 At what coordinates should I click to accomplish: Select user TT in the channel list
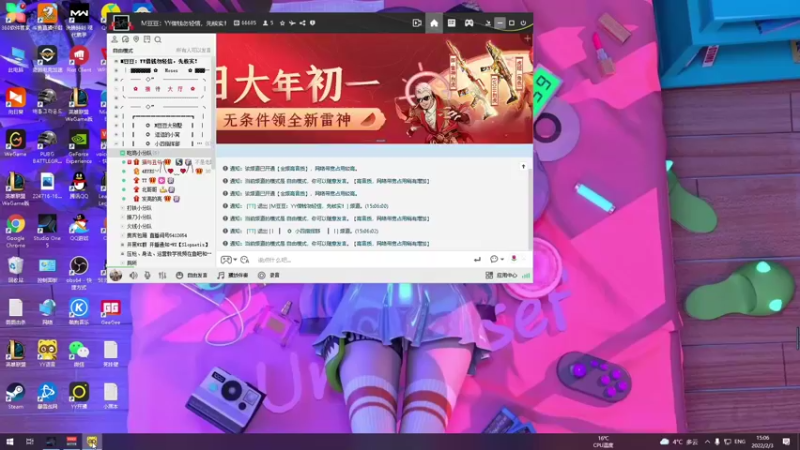pyautogui.click(x=144, y=180)
